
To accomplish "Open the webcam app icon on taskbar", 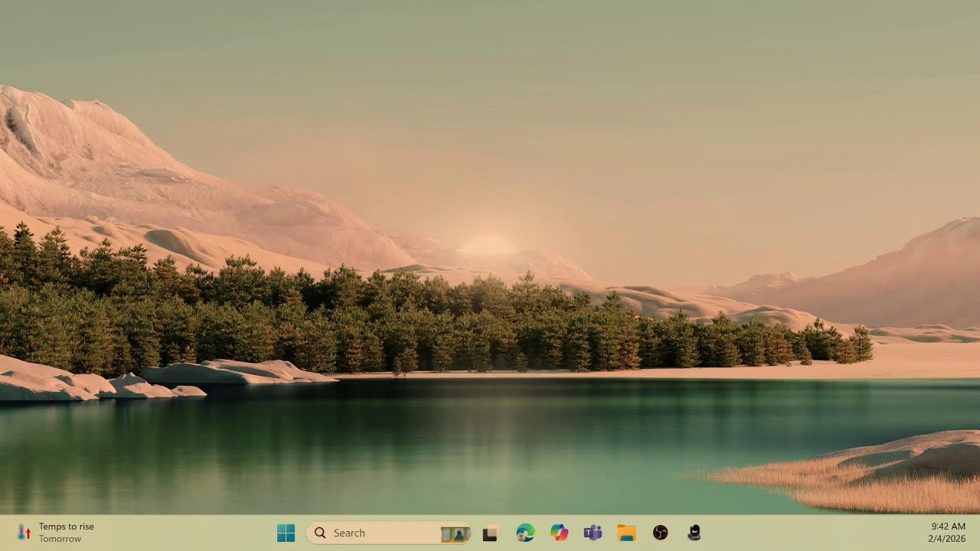I will [x=694, y=533].
